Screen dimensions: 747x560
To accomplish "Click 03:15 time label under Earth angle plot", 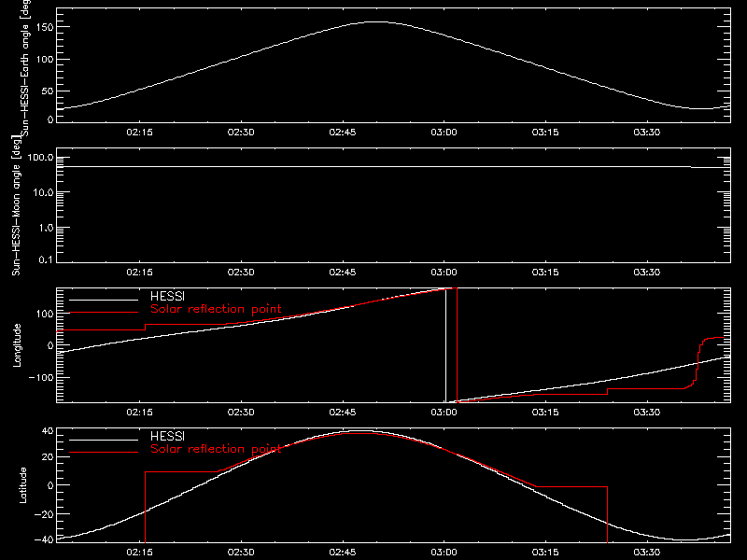I will 545,133.
